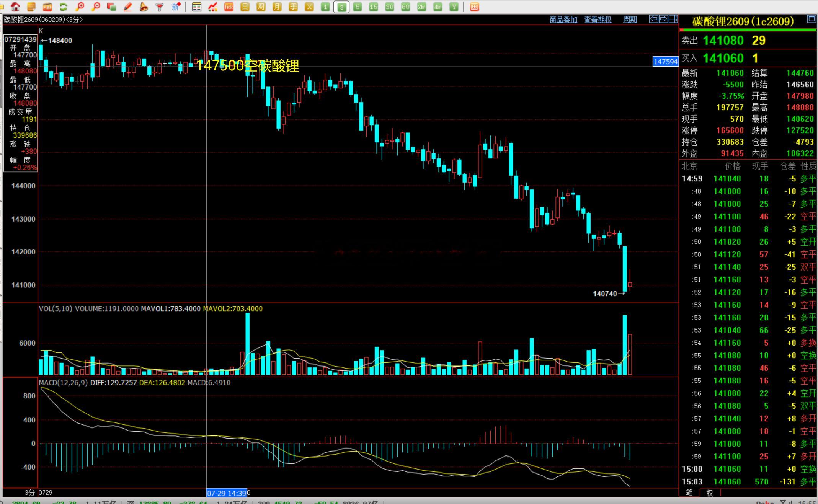Click the 14:59 trade row
The image size is (818, 504).
coord(749,178)
